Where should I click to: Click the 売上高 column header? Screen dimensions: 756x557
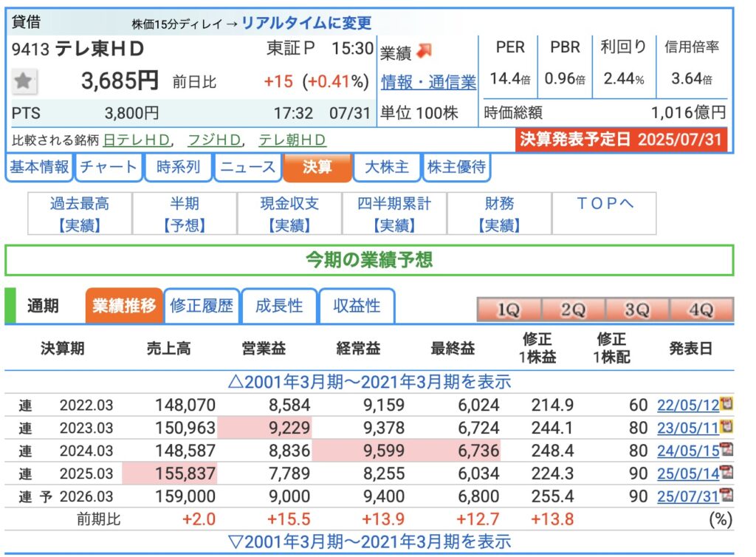click(169, 348)
